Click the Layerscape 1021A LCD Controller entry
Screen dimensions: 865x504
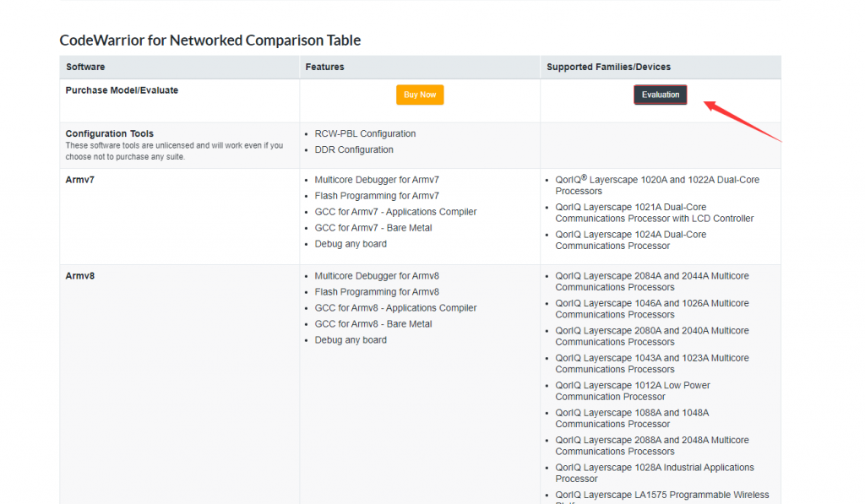[655, 213]
